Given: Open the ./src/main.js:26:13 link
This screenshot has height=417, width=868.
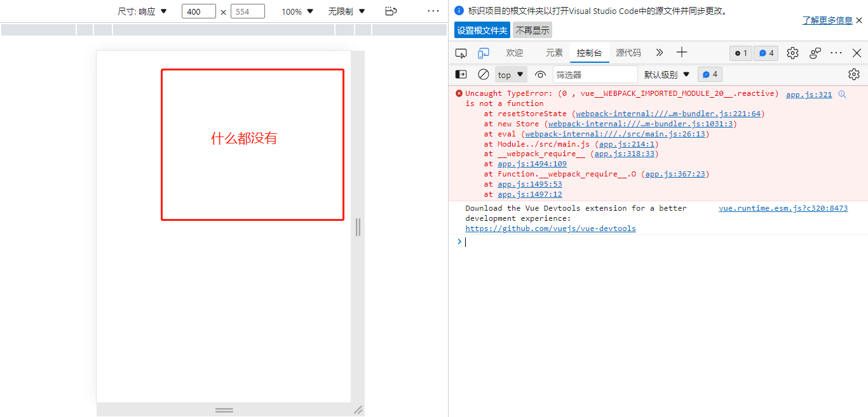Looking at the screenshot, I should point(615,134).
